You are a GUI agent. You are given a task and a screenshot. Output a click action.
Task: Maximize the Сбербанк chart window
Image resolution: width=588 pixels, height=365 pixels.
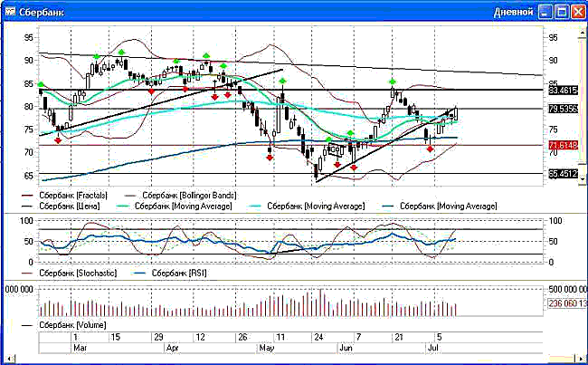[x=562, y=13]
